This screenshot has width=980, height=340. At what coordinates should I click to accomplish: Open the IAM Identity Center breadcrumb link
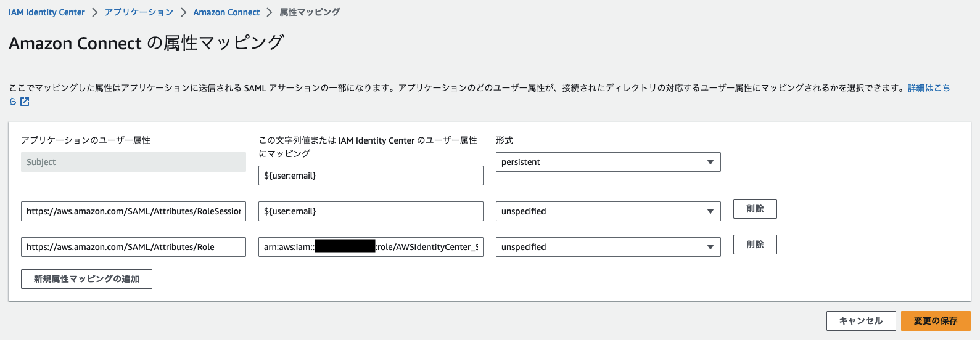[47, 12]
